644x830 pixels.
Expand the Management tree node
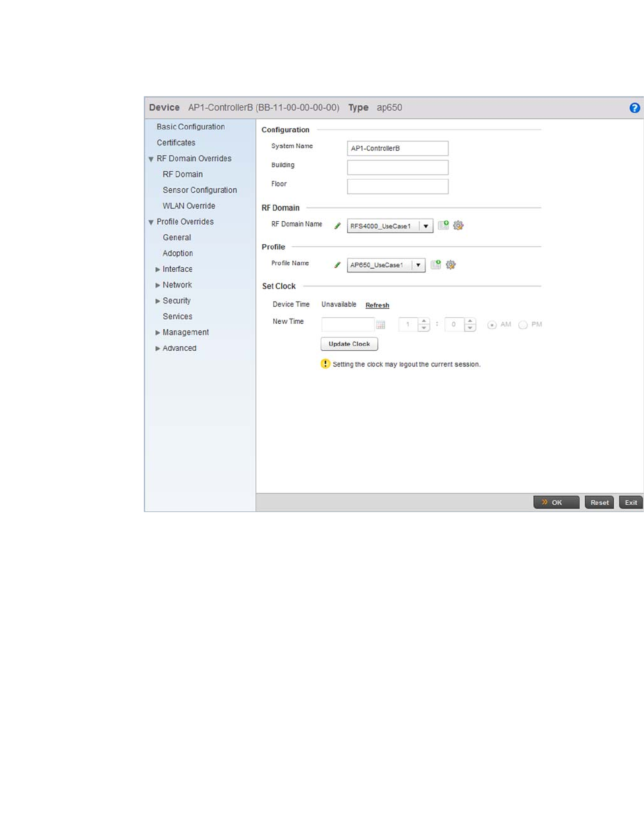coord(157,332)
